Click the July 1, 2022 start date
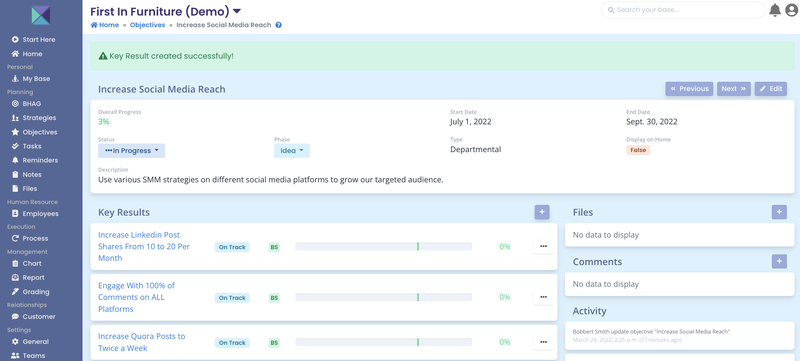 (x=470, y=121)
